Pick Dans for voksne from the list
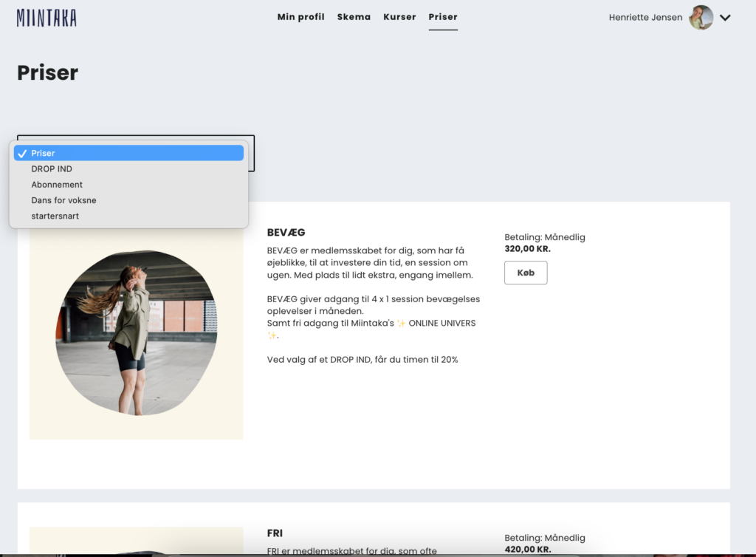Image resolution: width=756 pixels, height=557 pixels. [63, 200]
